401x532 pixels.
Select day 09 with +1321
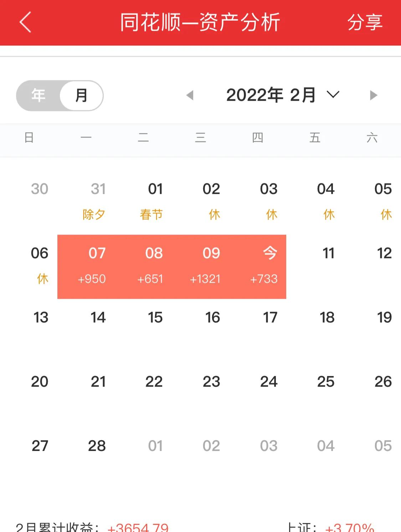pyautogui.click(x=200, y=267)
